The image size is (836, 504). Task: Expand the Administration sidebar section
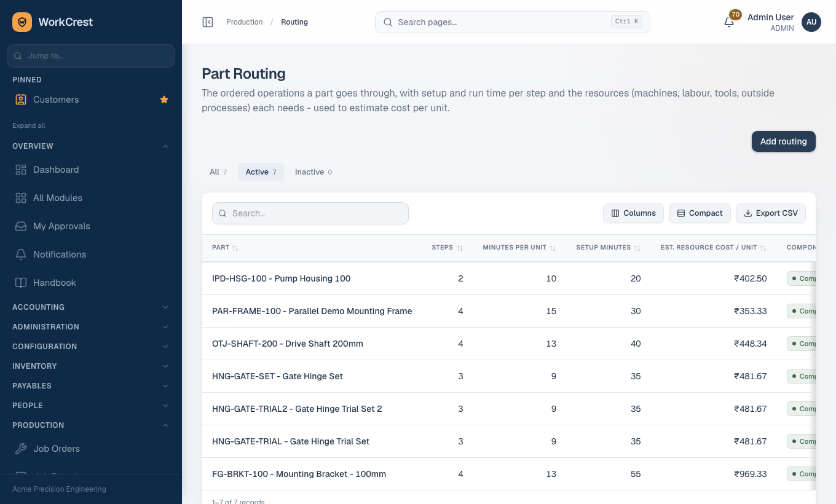point(91,327)
